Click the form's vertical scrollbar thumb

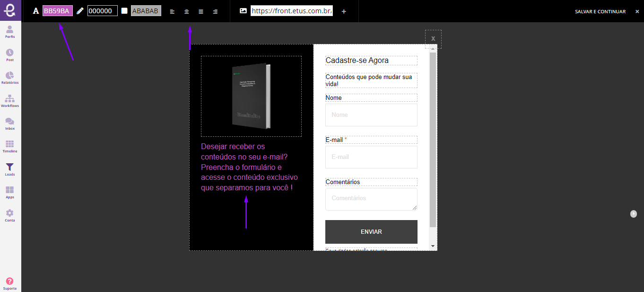[x=433, y=140]
